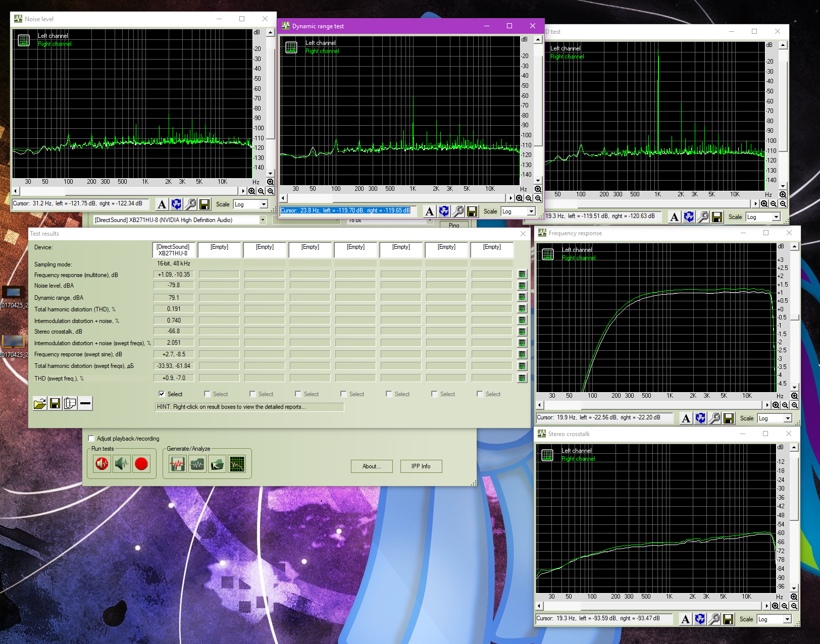Open the spectrum grid icon under Generate/Analyze
This screenshot has width=820, height=644.
(x=237, y=463)
